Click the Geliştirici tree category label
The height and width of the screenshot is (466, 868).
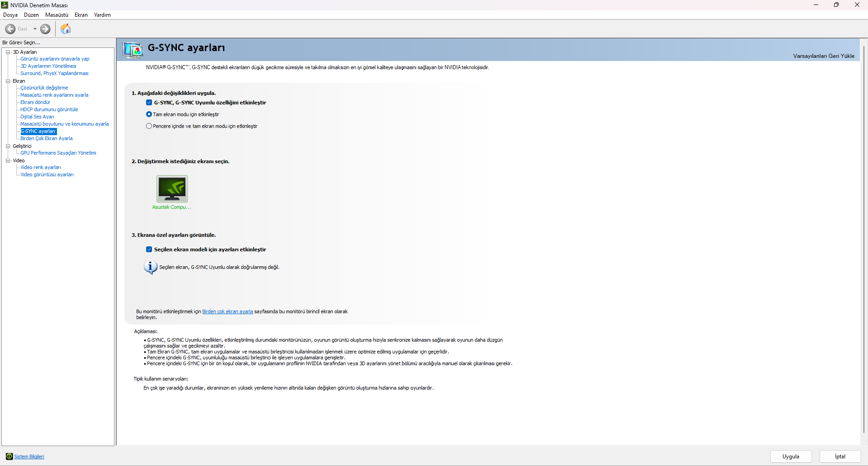22,146
